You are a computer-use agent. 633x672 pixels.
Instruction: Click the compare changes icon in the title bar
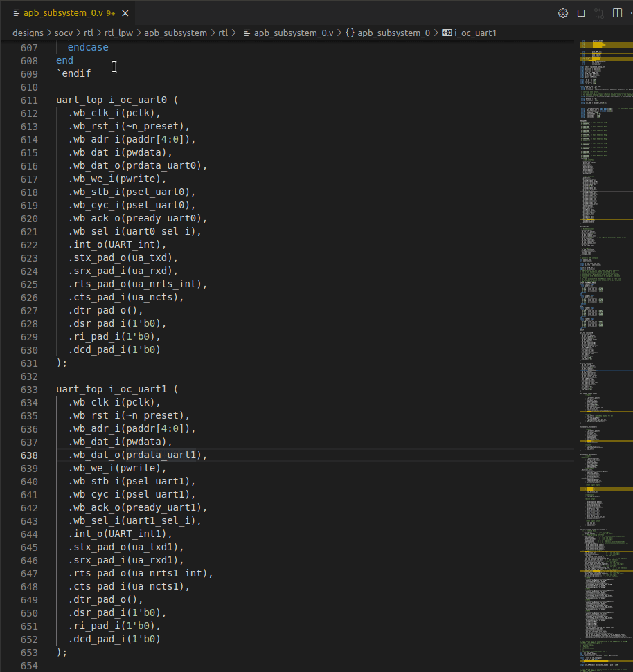[x=598, y=12]
